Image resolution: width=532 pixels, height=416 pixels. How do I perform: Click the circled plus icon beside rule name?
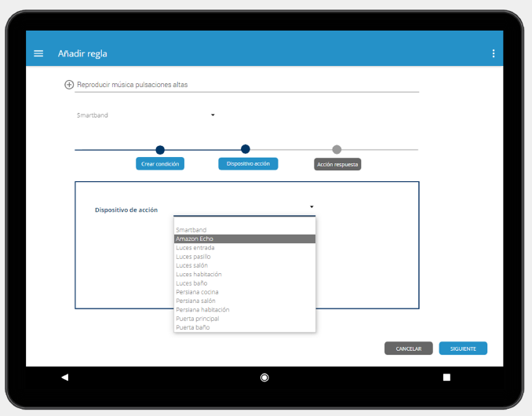69,85
